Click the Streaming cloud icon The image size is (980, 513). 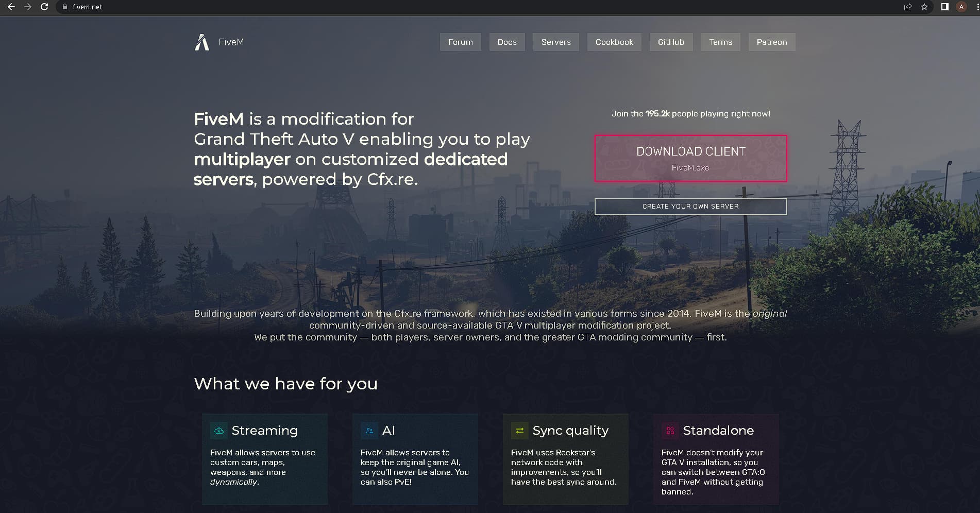tap(218, 431)
